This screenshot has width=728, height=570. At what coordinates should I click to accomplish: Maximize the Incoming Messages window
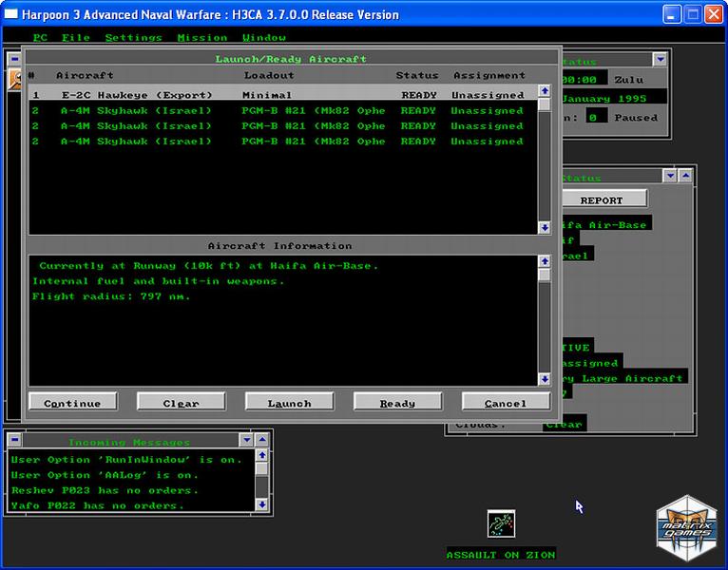263,441
